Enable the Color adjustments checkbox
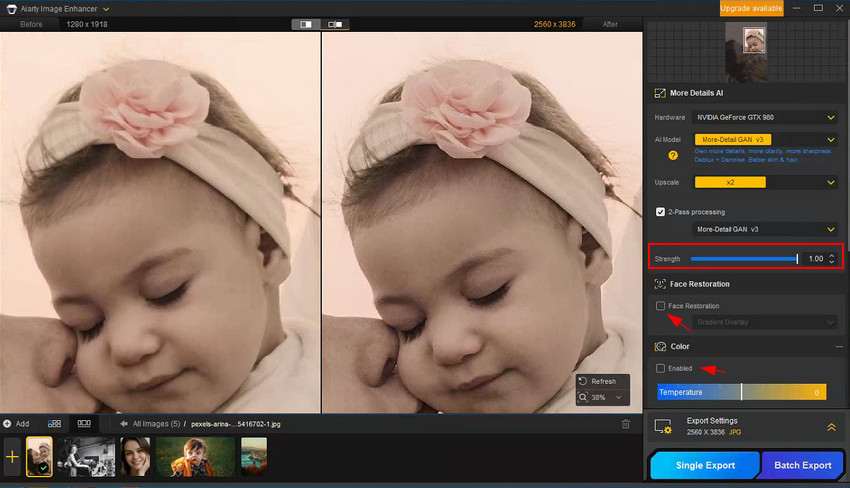The width and height of the screenshot is (850, 488). tap(660, 369)
